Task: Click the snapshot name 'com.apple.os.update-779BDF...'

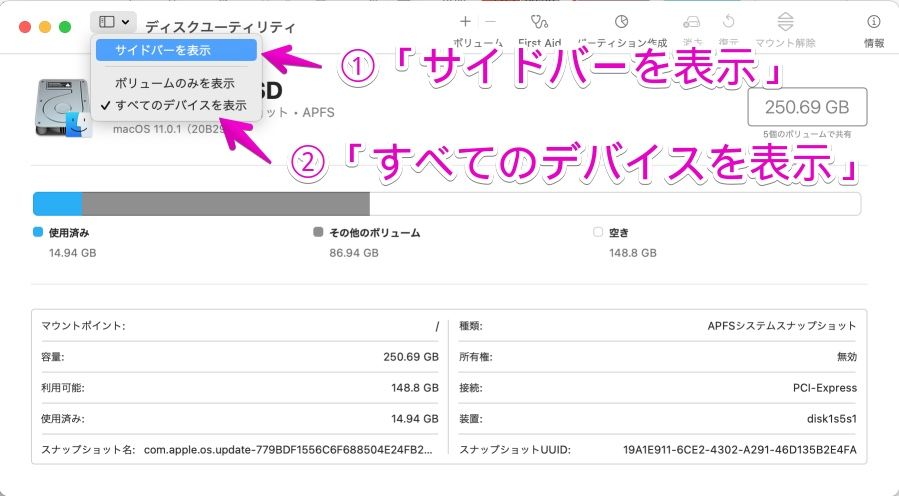Action: [288, 450]
